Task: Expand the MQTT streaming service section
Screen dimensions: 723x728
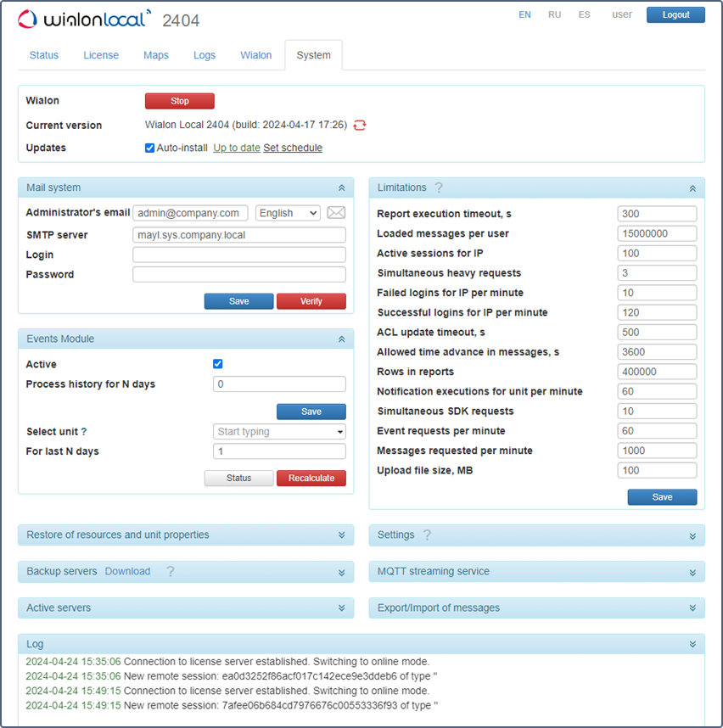Action: click(x=692, y=573)
